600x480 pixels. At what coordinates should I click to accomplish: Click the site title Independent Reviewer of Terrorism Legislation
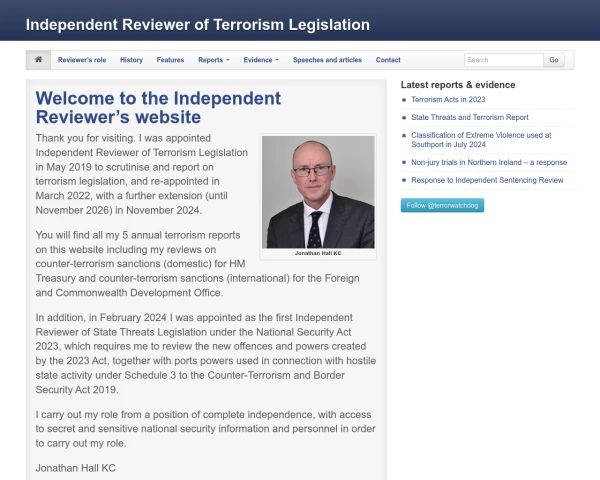[198, 25]
